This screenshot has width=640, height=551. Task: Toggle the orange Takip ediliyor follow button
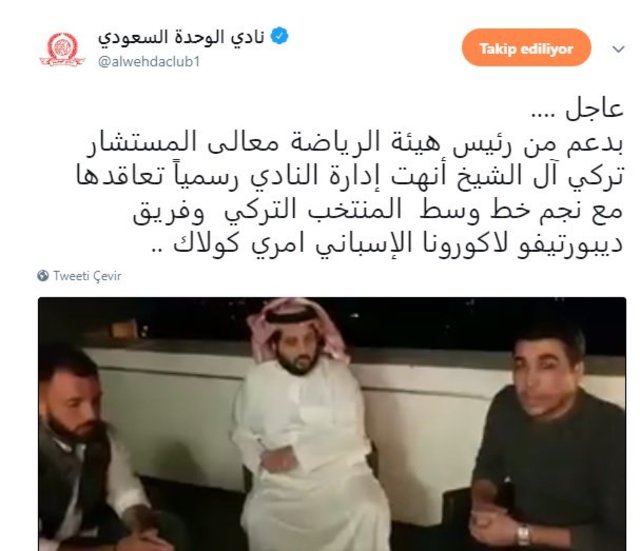527,48
